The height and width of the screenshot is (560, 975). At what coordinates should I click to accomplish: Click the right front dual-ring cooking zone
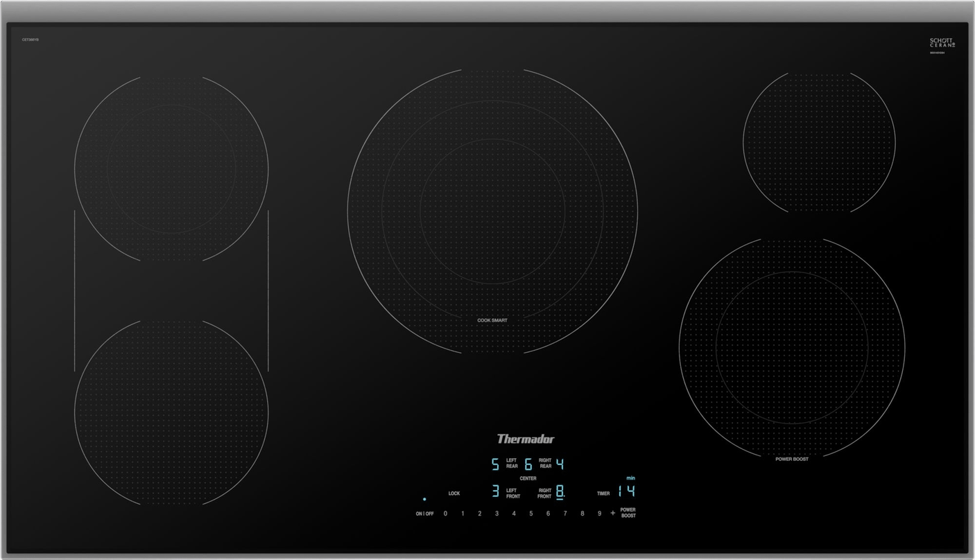(x=792, y=347)
